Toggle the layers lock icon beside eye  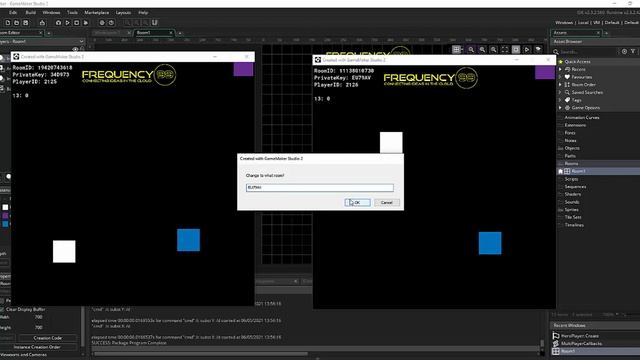pos(82,49)
